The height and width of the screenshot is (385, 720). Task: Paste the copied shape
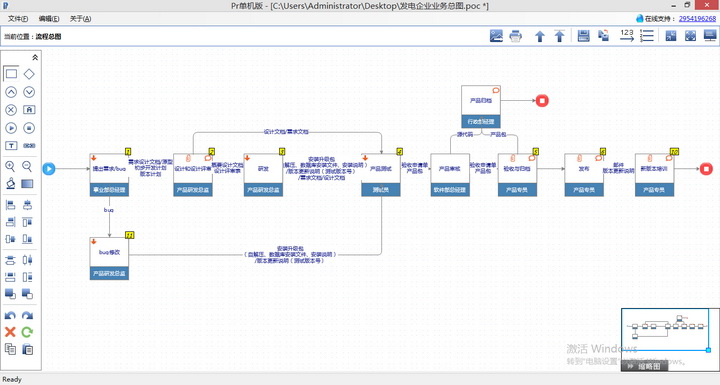click(x=28, y=349)
